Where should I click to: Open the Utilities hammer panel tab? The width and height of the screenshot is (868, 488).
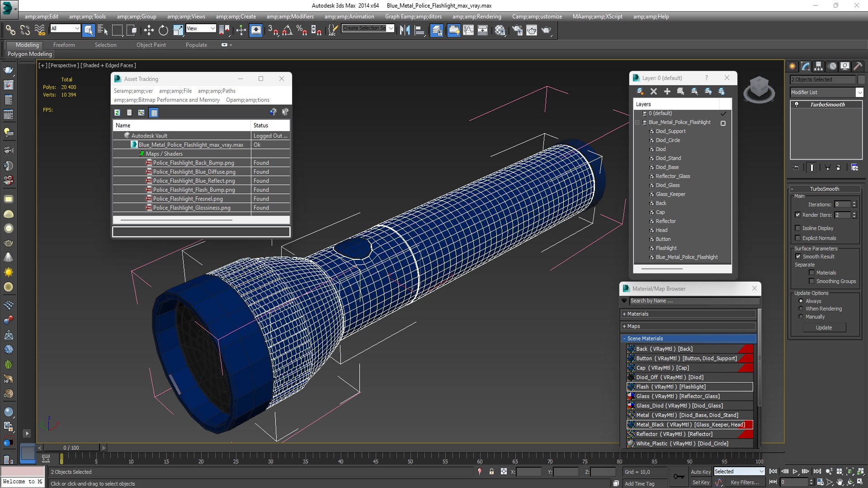(x=858, y=66)
